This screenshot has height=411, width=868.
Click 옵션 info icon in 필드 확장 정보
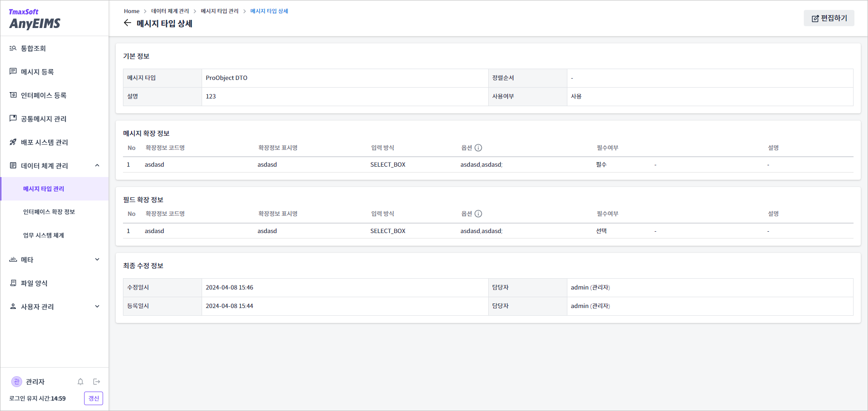[x=478, y=214]
